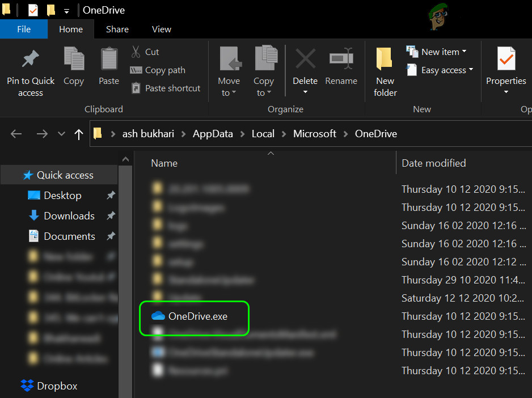This screenshot has width=532, height=398.
Task: Expand chevron after AppData in breadcrumb
Action: [x=243, y=134]
